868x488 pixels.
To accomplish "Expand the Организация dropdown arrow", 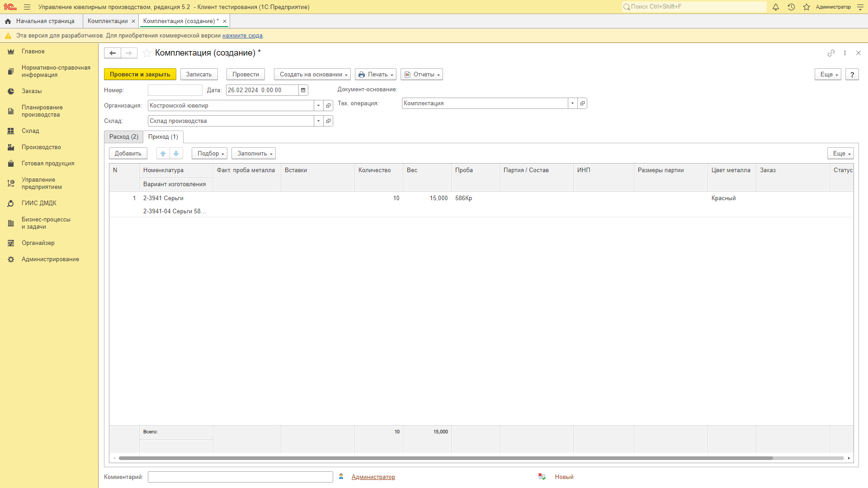I will [x=319, y=105].
